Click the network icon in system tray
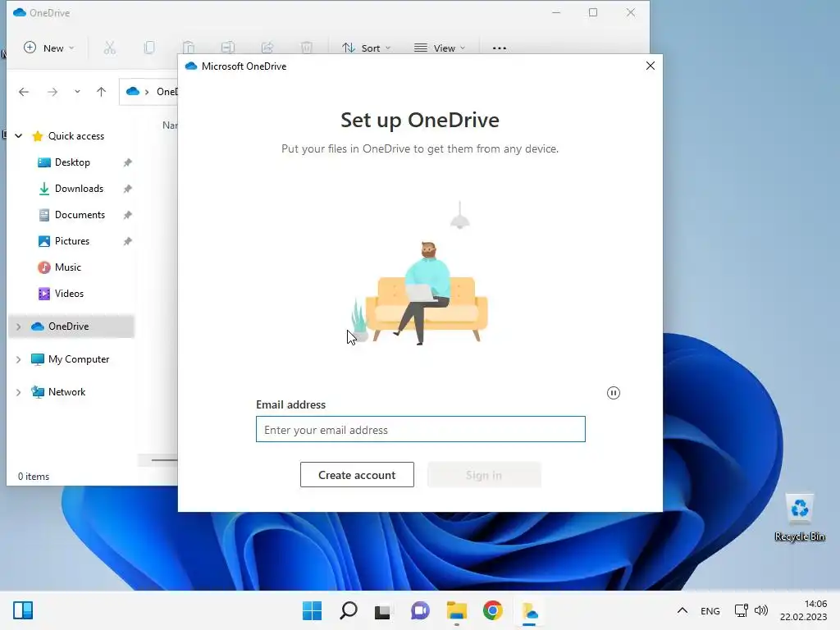 [x=742, y=610]
